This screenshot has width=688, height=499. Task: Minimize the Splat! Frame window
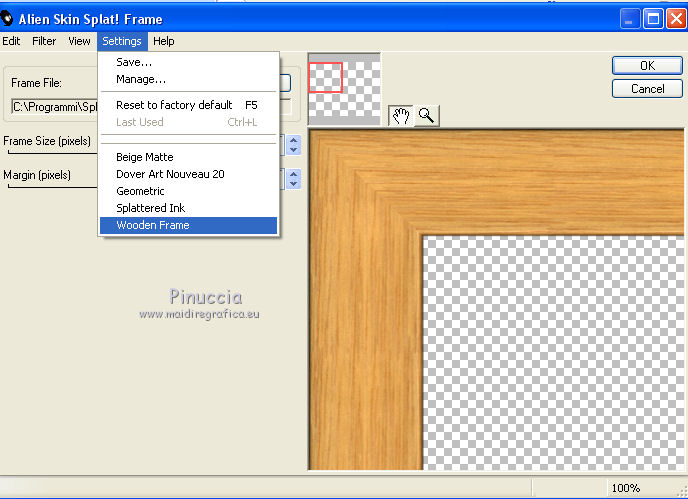tap(629, 19)
